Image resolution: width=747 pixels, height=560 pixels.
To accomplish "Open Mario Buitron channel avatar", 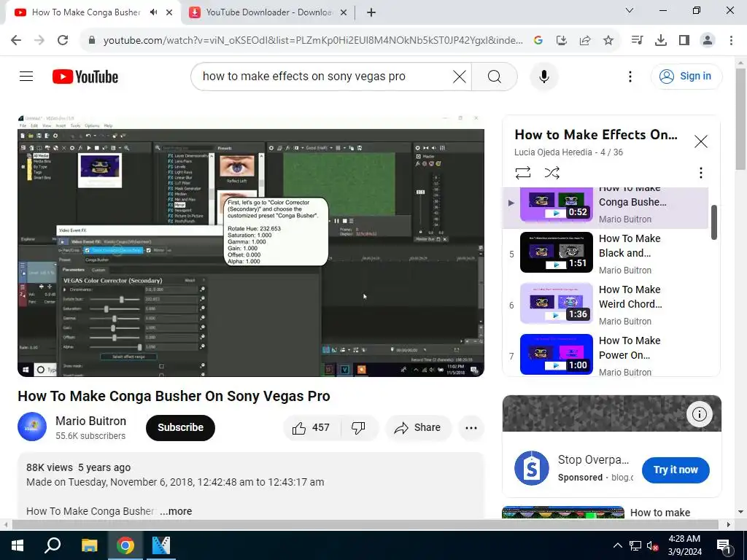I will pyautogui.click(x=32, y=427).
